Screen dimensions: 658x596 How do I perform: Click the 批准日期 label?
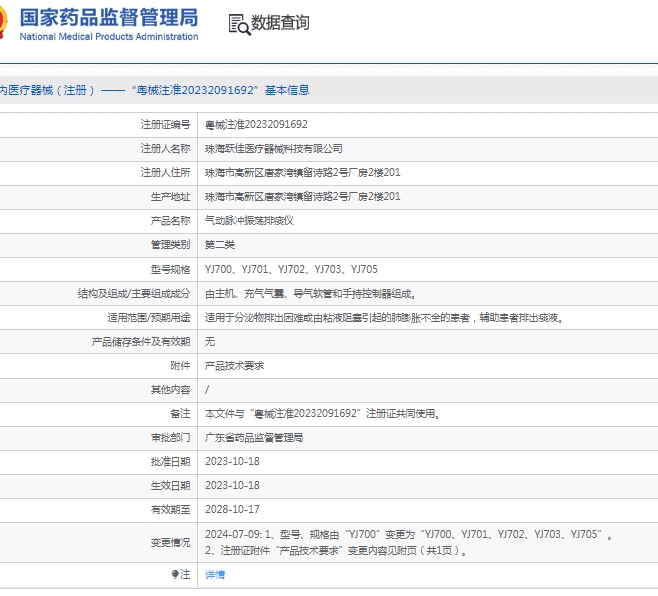170,462
